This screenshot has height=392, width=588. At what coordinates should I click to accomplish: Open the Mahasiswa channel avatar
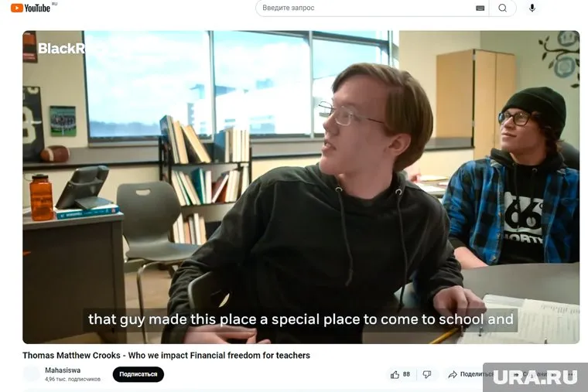click(x=31, y=374)
